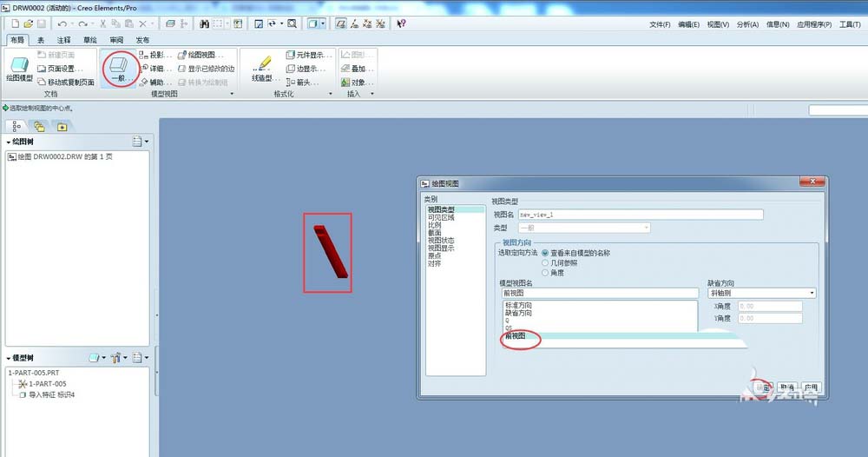
Task: Select 标准方向 in model view list
Action: (x=518, y=305)
